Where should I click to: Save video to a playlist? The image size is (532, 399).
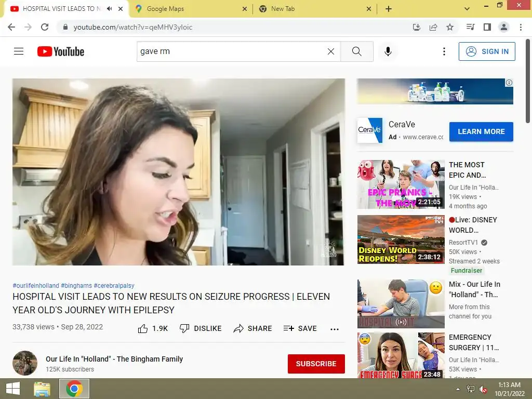point(300,328)
